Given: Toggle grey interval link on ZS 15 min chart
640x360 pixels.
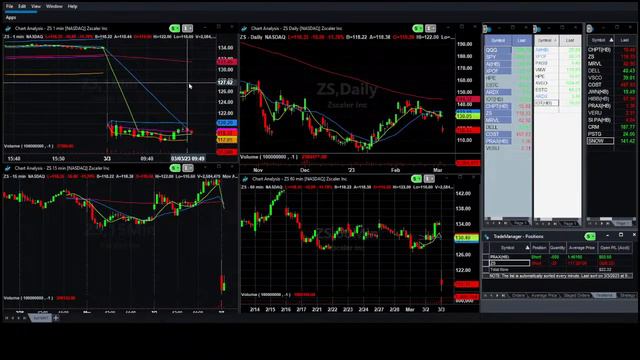Looking at the screenshot, I should [x=188, y=168].
